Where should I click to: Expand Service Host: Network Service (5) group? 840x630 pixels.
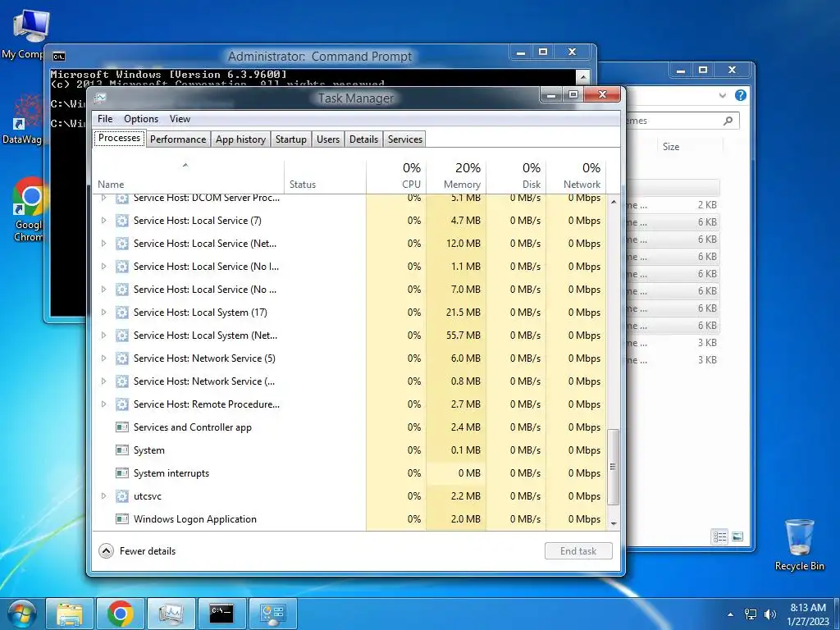104,358
